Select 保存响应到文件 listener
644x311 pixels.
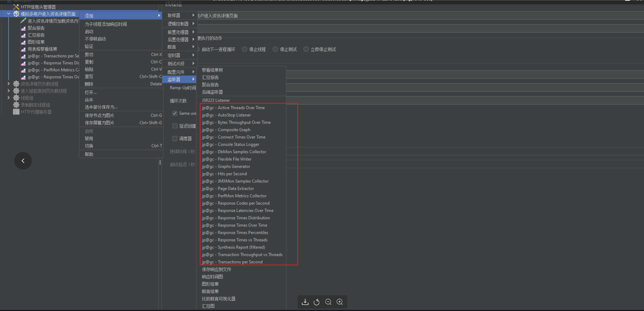242,269
